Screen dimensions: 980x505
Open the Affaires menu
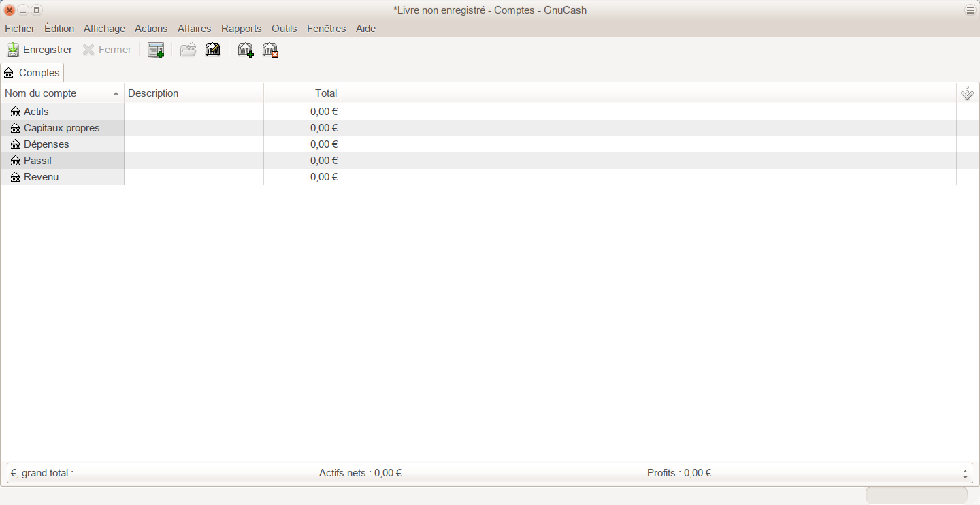point(194,29)
